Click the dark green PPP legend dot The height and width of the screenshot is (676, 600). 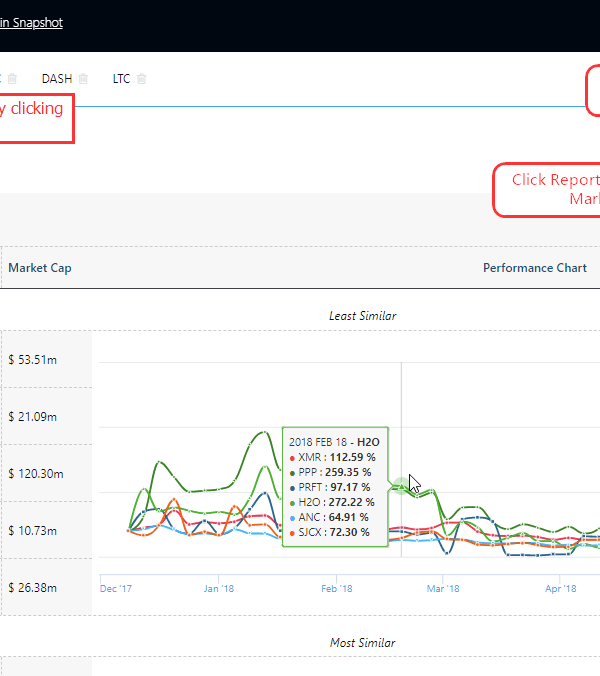(292, 472)
